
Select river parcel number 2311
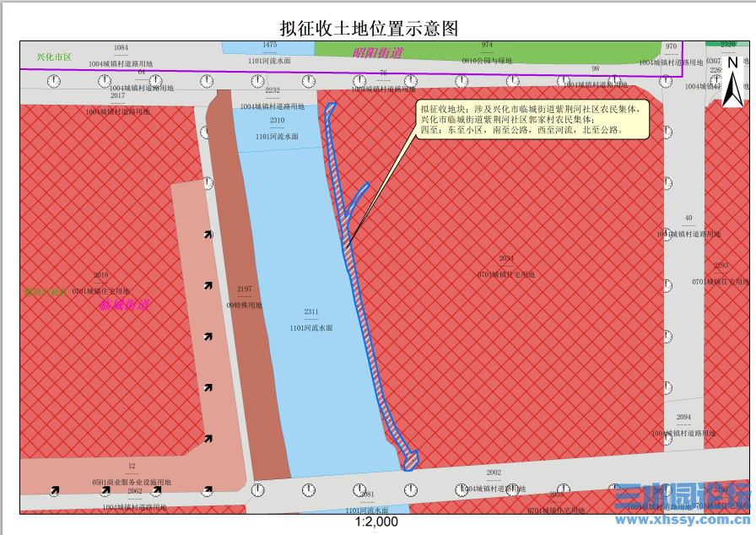pos(311,312)
